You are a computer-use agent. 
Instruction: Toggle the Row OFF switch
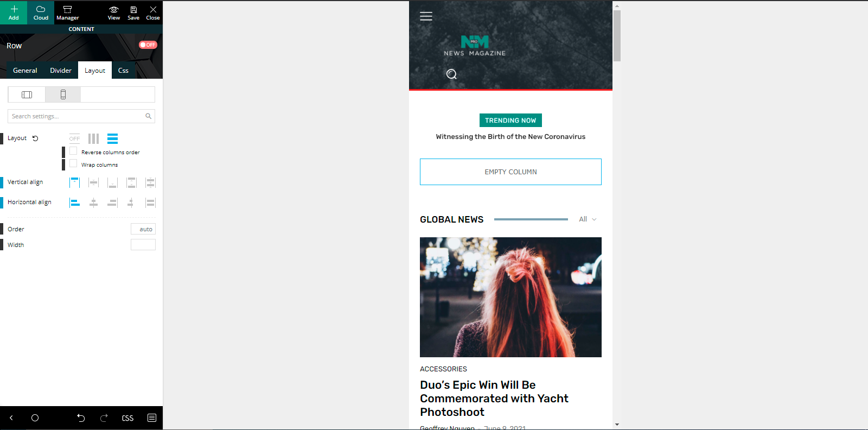[148, 45]
